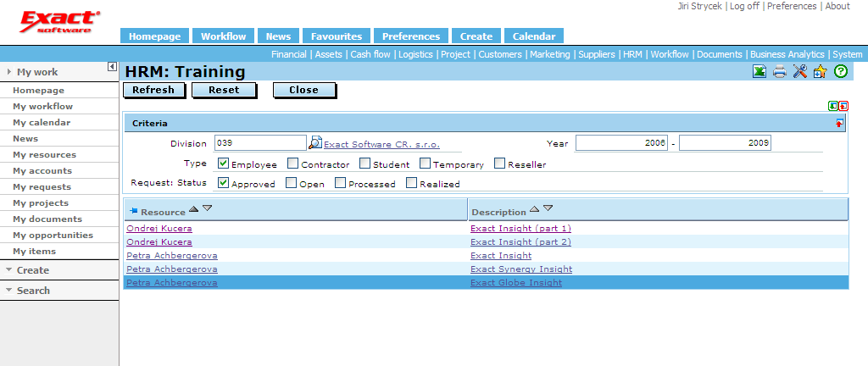Viewport: 868px width, 366px height.
Task: Uncheck the Employee type checkbox
Action: [223, 164]
